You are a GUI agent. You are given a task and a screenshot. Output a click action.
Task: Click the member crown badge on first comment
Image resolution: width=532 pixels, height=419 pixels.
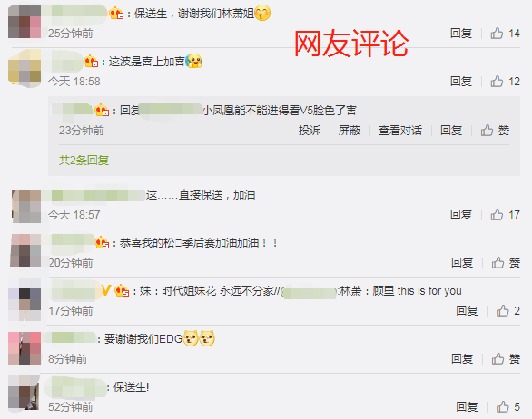point(116,14)
